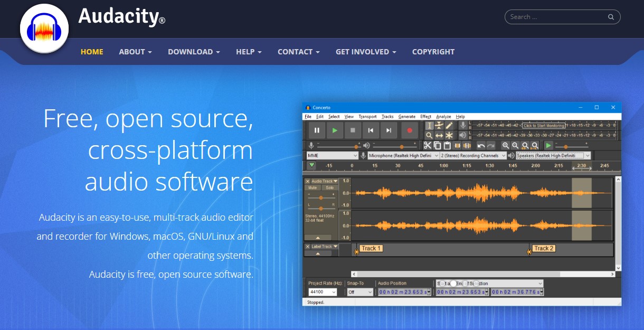The image size is (644, 330).
Task: Open the Transport menu
Action: pyautogui.click(x=367, y=117)
